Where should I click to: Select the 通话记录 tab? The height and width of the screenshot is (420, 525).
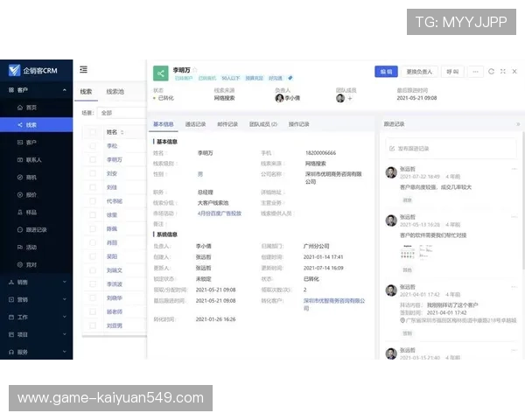click(195, 124)
